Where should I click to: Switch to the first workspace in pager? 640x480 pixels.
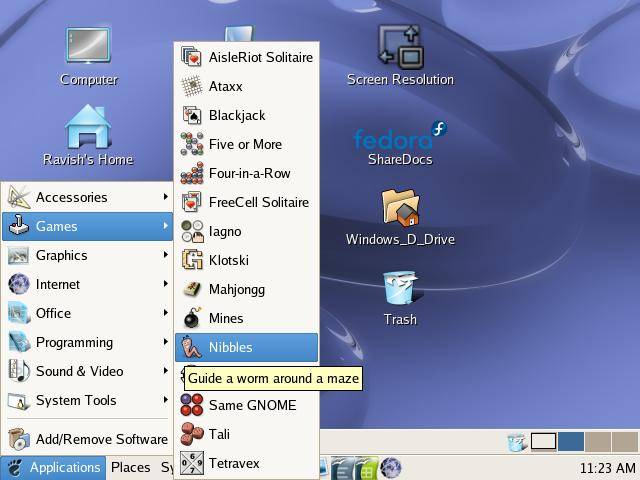(x=543, y=442)
